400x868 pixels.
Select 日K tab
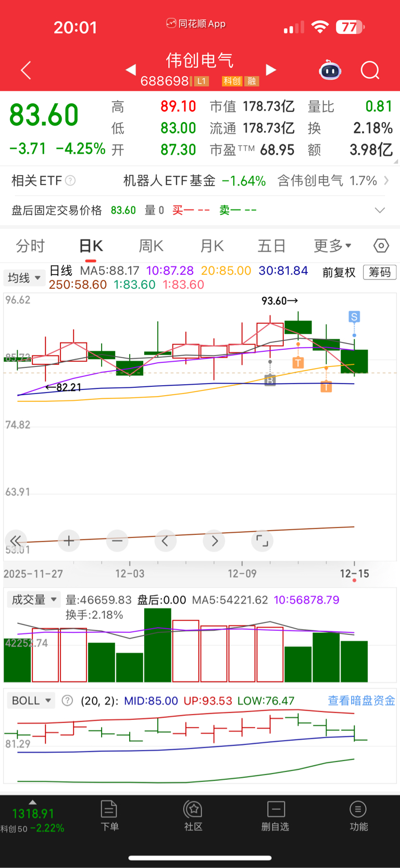[91, 246]
